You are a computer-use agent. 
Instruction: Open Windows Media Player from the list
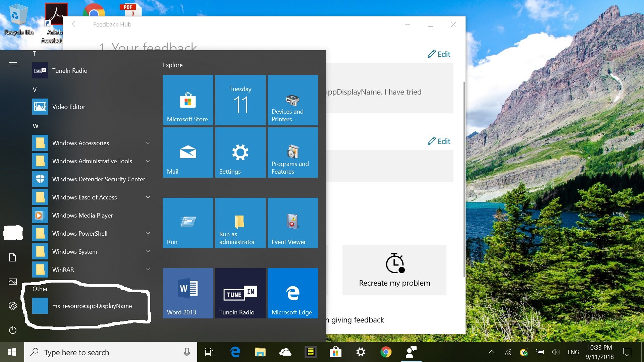[93, 215]
